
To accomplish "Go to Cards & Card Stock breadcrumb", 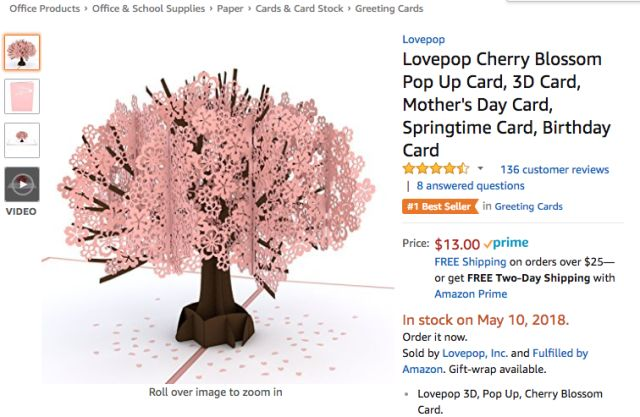I will point(299,9).
